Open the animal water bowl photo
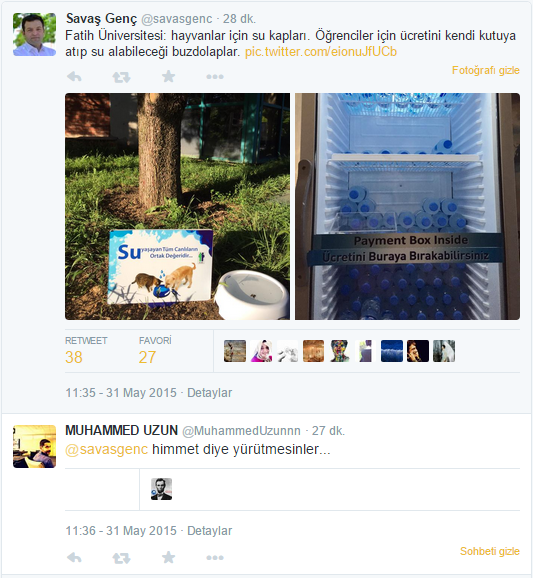Image resolution: width=533 pixels, height=578 pixels. click(177, 206)
